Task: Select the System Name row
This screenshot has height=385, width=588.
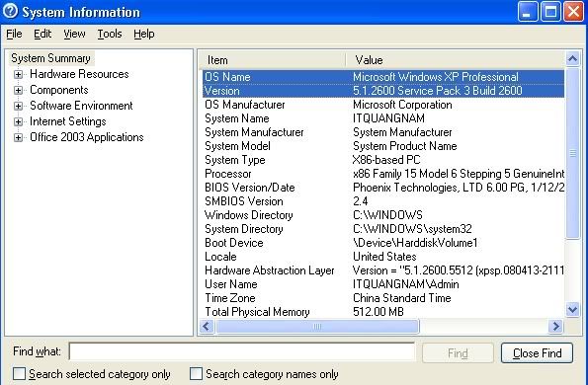Action: tap(383, 118)
